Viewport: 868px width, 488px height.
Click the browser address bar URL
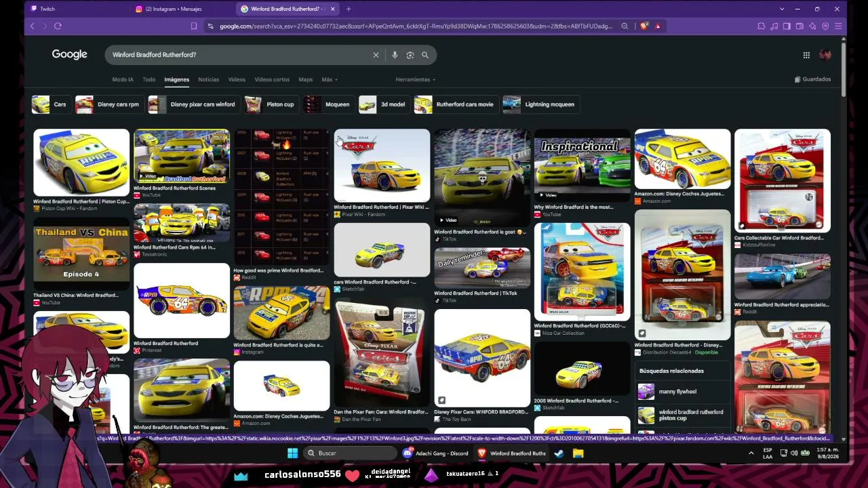(x=415, y=26)
